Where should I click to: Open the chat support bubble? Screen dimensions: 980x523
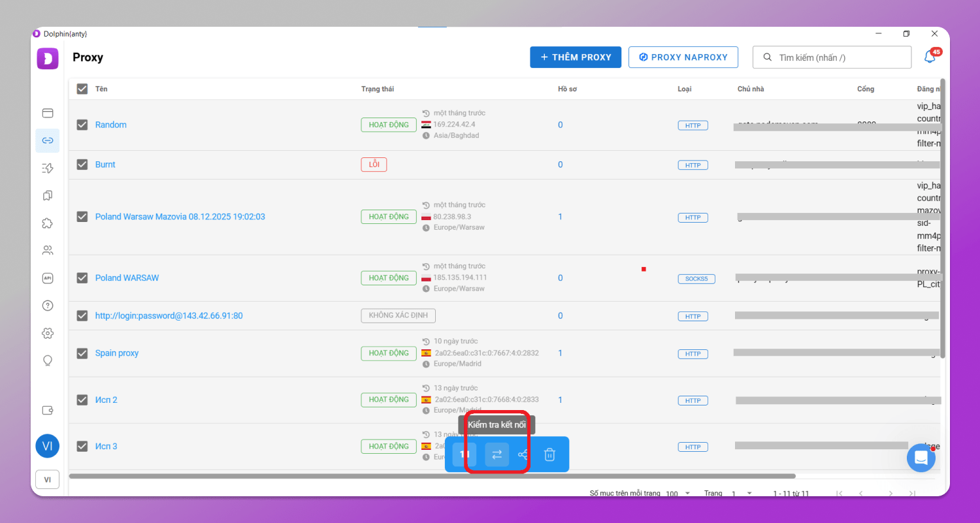tap(921, 458)
